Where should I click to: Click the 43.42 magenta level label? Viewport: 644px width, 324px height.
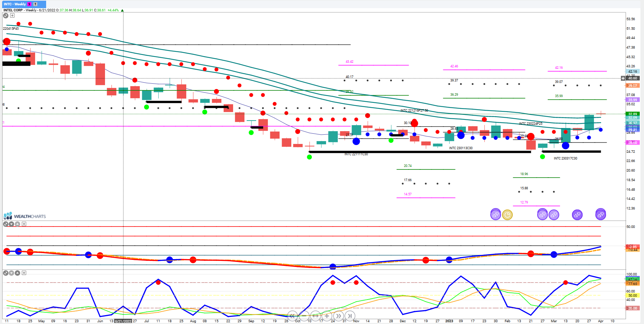[349, 62]
